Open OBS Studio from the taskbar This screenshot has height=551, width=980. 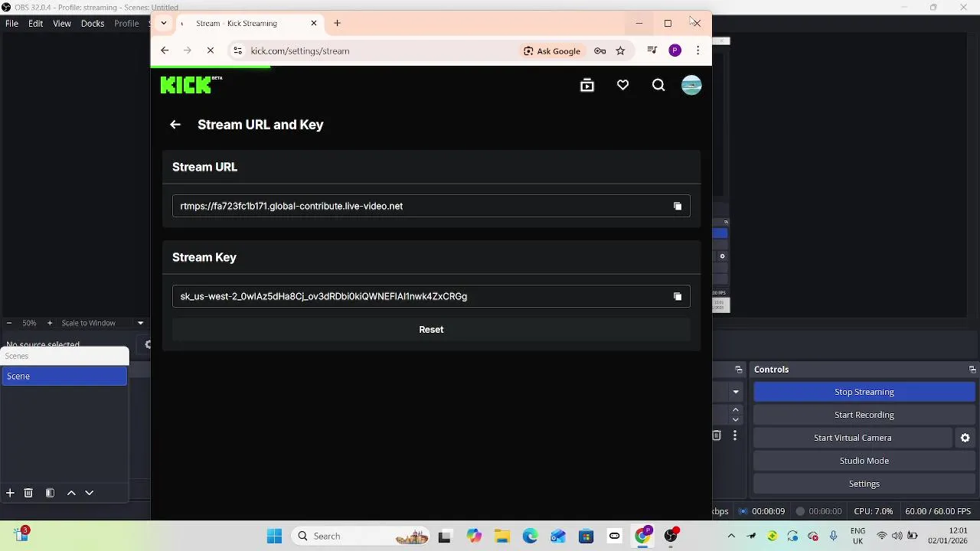coord(671,536)
